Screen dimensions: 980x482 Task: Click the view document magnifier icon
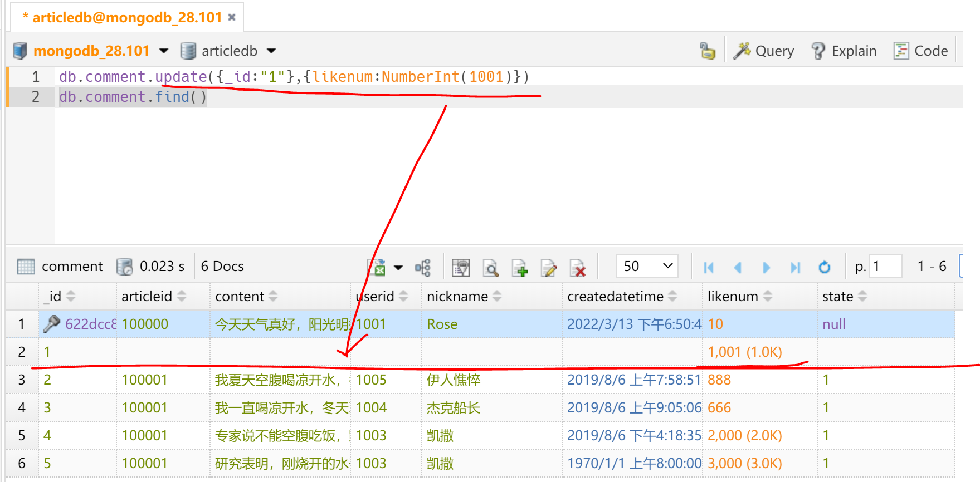[490, 268]
